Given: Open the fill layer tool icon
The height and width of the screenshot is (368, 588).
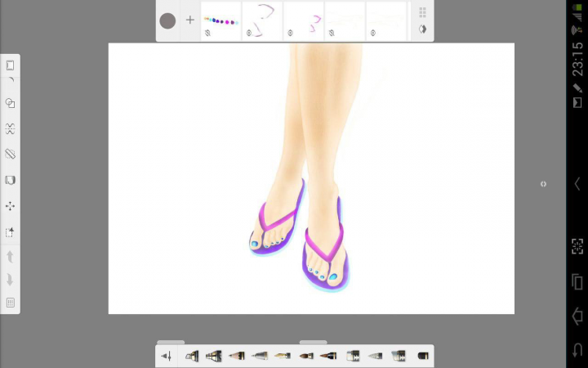Looking at the screenshot, I should point(10,180).
